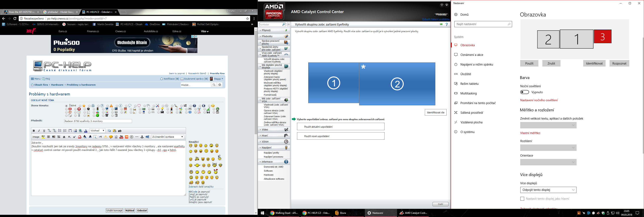Open Úložiště in Settings sidebar
Screen dimensions: 644x217
pos(465,74)
